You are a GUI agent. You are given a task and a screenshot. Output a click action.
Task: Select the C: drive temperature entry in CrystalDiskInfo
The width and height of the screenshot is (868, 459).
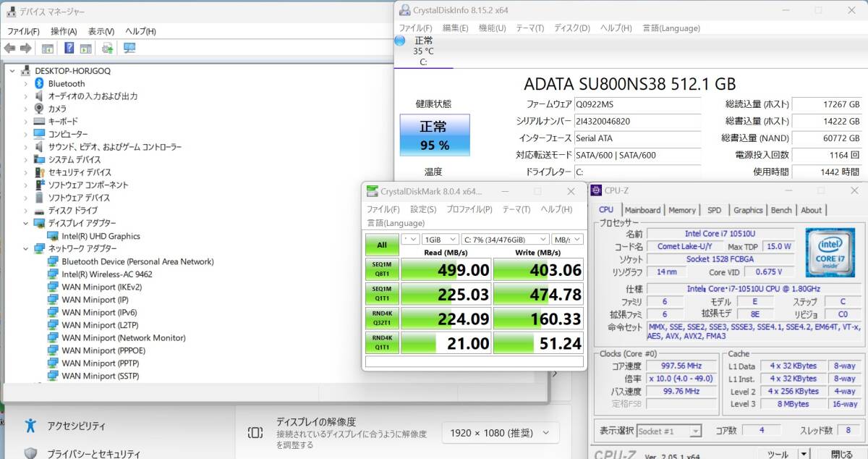click(x=424, y=51)
